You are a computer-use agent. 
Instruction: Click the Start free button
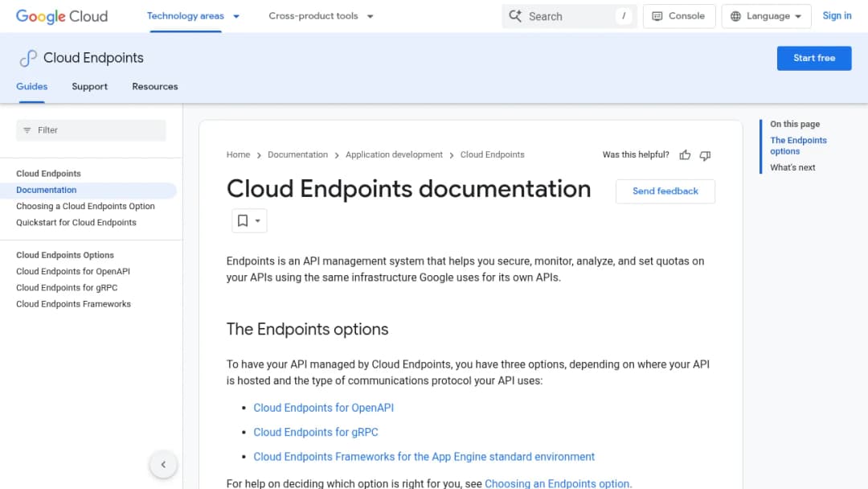click(813, 58)
